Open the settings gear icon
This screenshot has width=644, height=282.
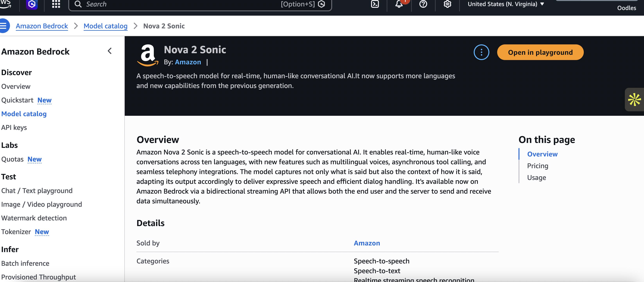pos(447,4)
